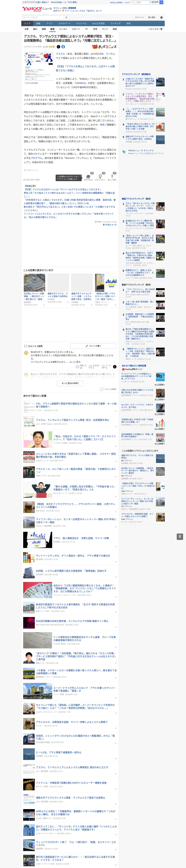This screenshot has width=186, height=868.
Task: Click the blue search submit button in top bar
Action: 161,2
